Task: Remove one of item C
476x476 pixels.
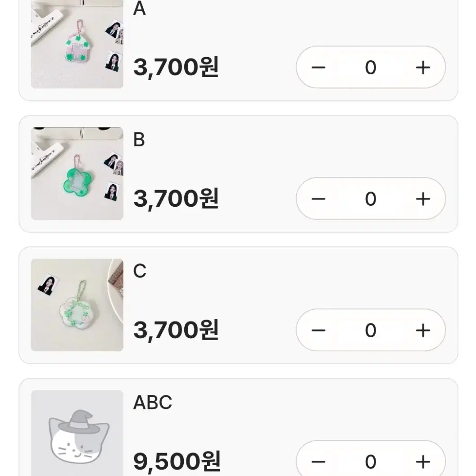Action: (318, 330)
